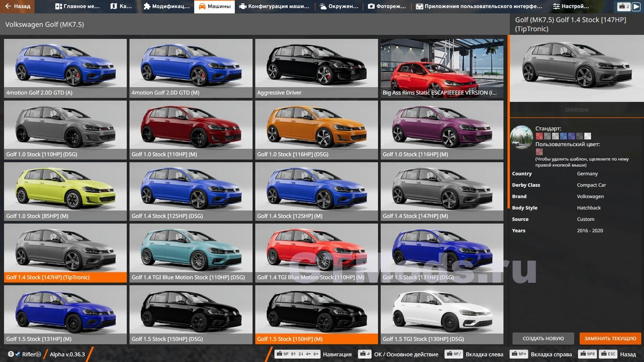Choose Golf 1.4 TGI Blue Motion (DSG)
The image size is (644, 362).
191,253
